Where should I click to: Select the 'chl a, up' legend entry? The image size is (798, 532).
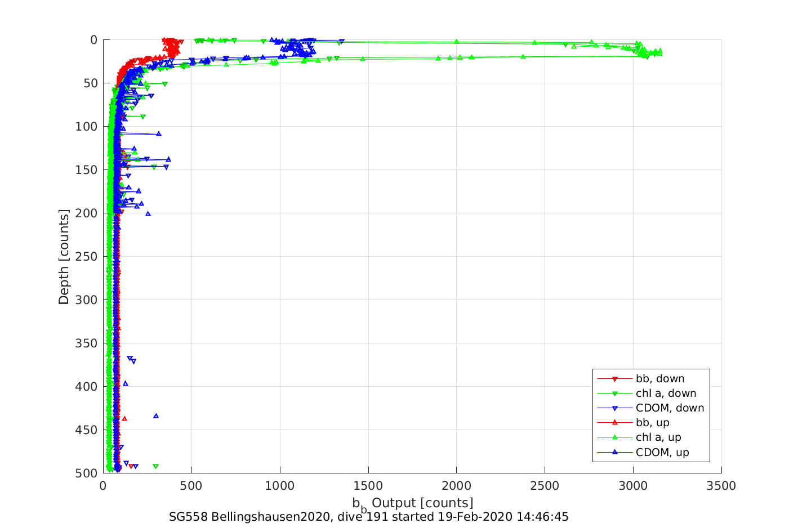click(x=639, y=437)
